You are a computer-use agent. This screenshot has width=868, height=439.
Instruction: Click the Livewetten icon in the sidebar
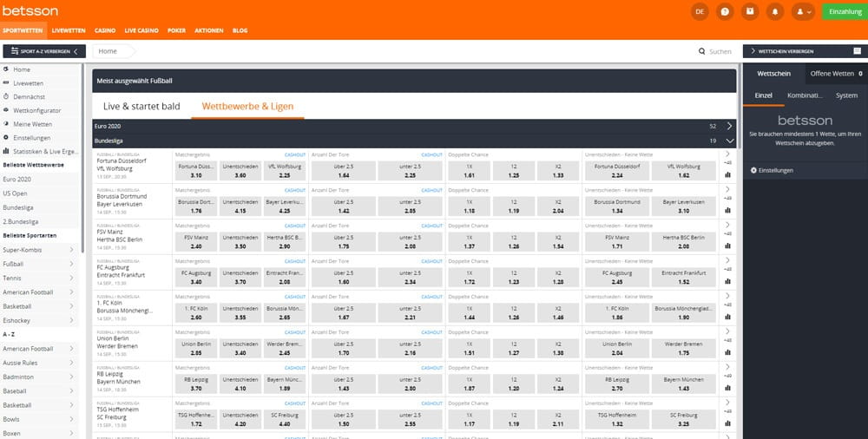tap(6, 83)
